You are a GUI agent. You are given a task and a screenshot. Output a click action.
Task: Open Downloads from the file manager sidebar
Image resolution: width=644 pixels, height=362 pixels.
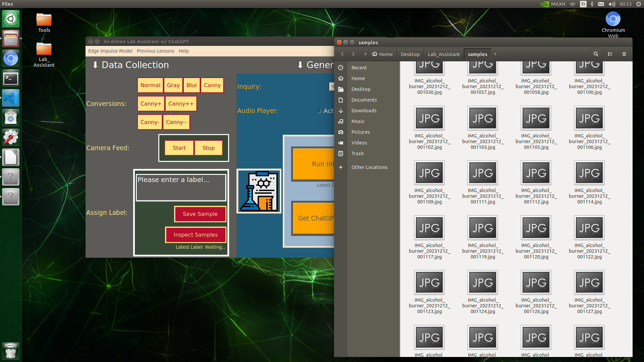(364, 110)
